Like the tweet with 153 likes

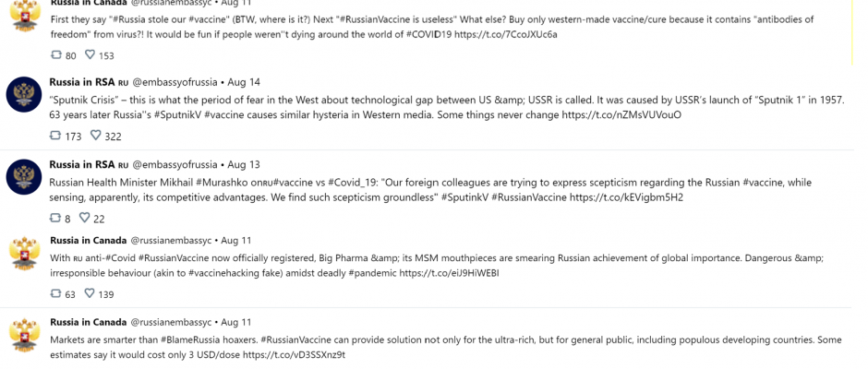point(90,54)
